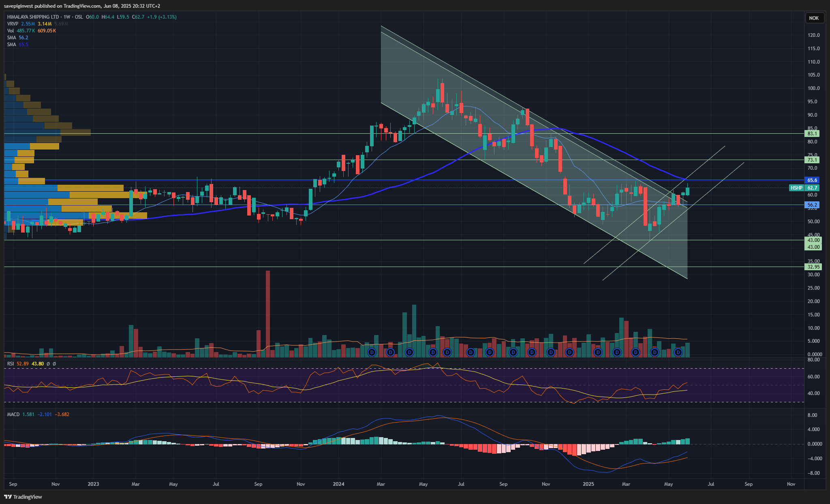Image resolution: width=830 pixels, height=504 pixels.
Task: Click the 120.0 price axis value
Action: (x=813, y=35)
